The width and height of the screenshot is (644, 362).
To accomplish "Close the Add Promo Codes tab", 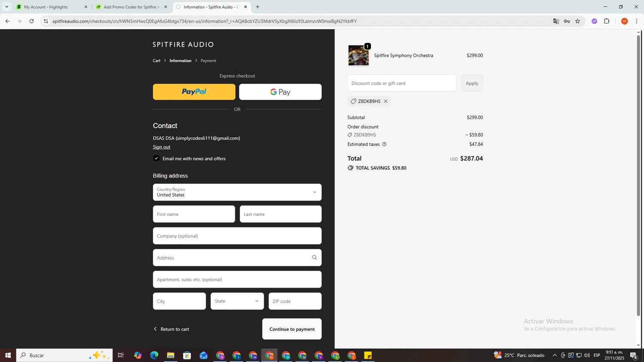I will pyautogui.click(x=166, y=7).
